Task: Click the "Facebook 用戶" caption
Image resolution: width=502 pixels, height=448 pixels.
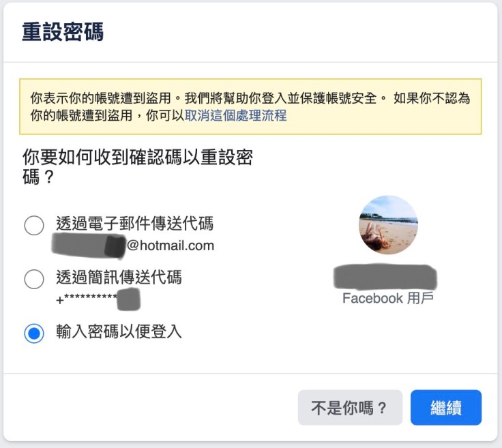Action: tap(387, 299)
